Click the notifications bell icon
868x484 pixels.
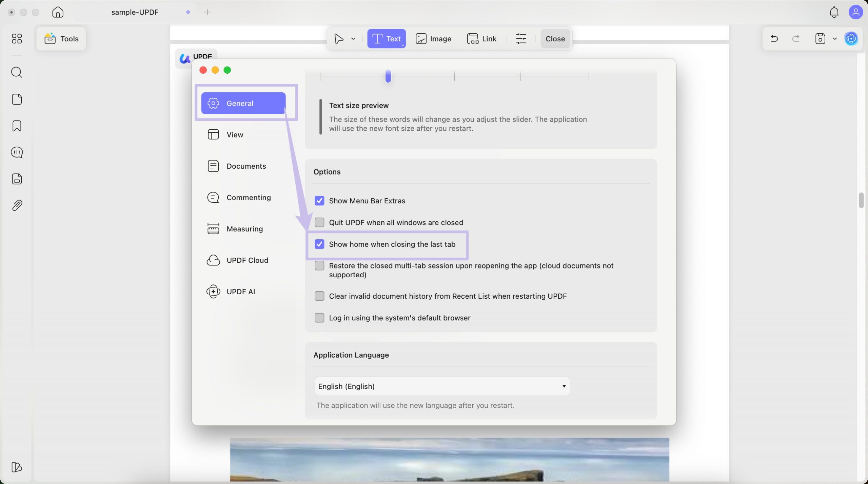pos(834,12)
